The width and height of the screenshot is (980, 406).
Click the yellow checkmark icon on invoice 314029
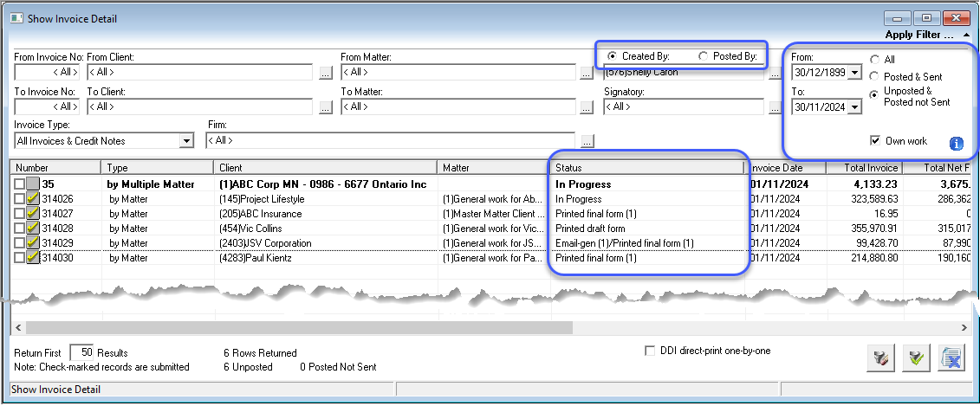[33, 243]
